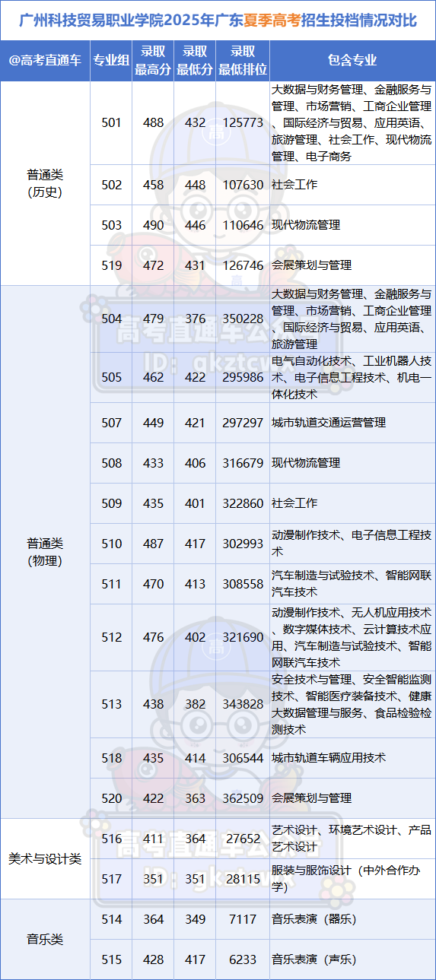Click group code 509
The width and height of the screenshot is (436, 980).
[111, 503]
